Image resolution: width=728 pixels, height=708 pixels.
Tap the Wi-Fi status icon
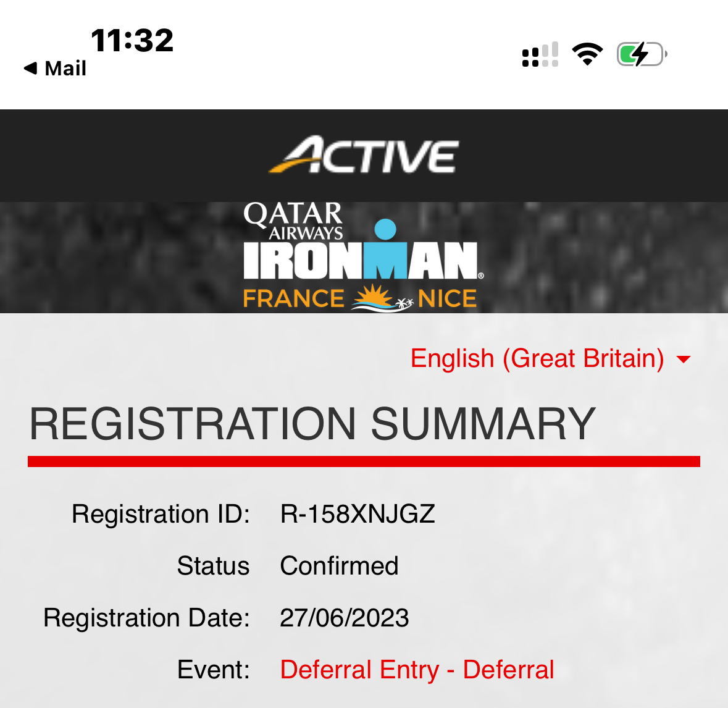pos(587,54)
